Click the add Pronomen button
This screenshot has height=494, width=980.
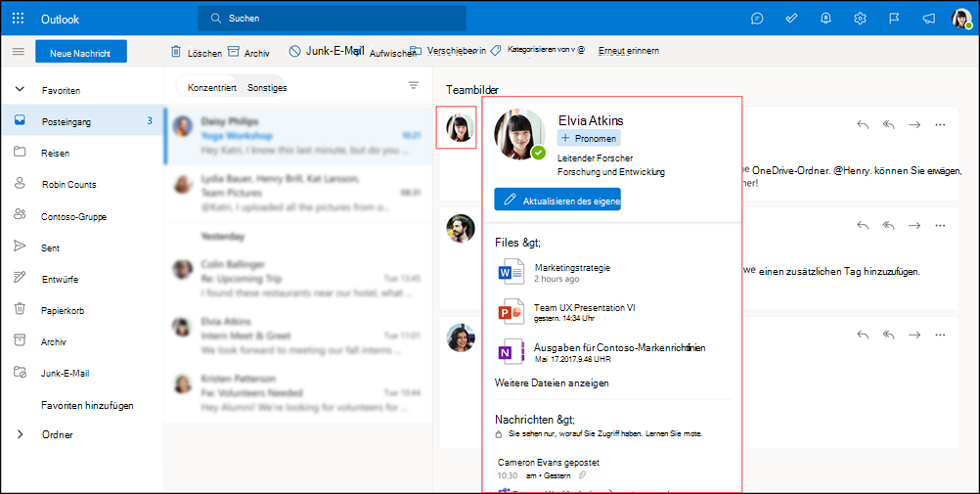tap(589, 138)
